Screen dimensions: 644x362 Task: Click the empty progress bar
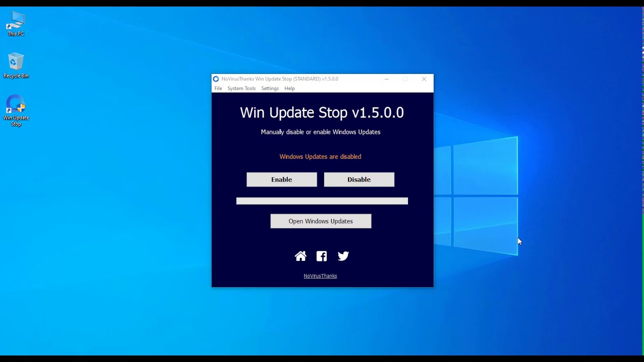point(322,201)
